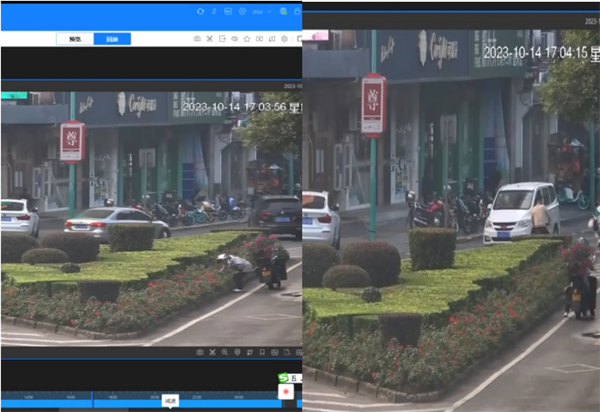600x412 pixels.
Task: Take snapshot with top toolbar camera icon
Action: pos(197,39)
